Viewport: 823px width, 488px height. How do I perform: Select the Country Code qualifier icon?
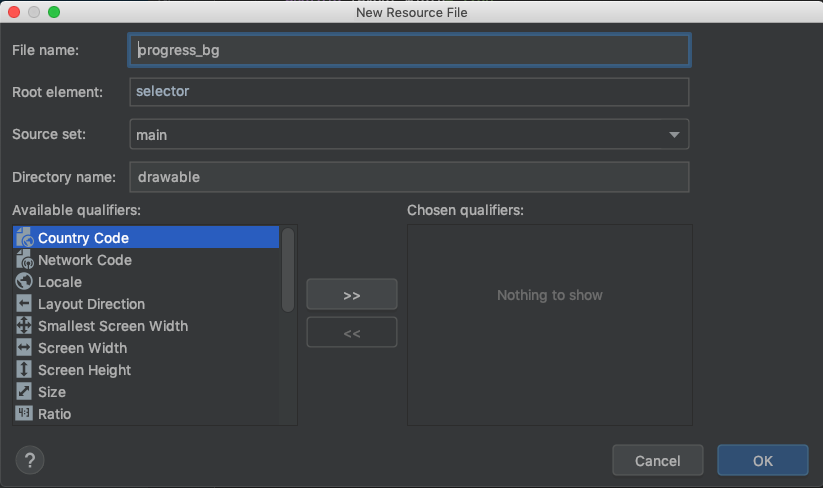24,238
